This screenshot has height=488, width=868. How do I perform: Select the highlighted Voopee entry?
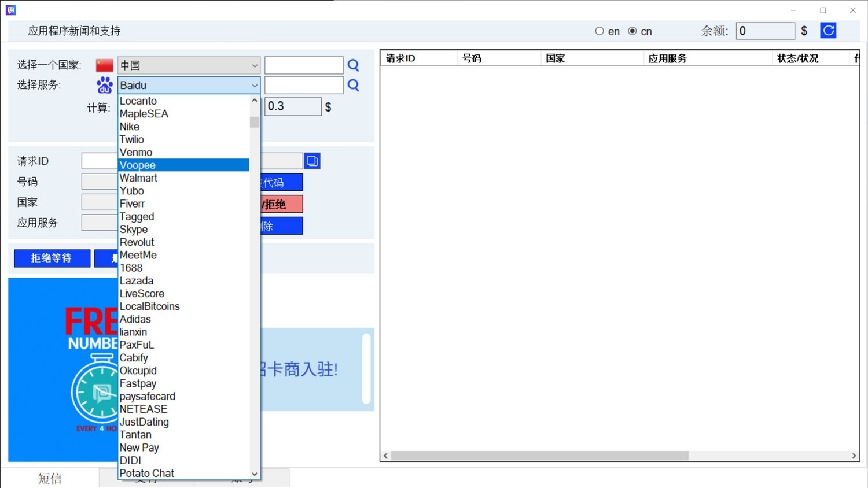183,165
